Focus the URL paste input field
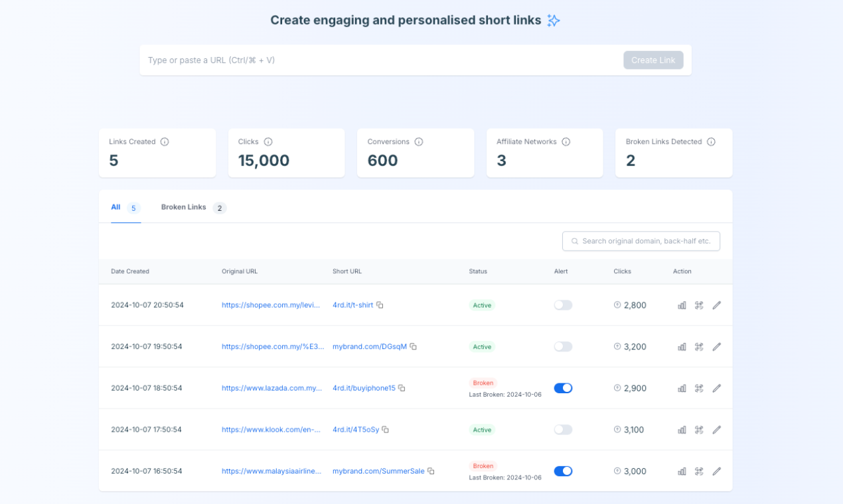 click(381, 60)
